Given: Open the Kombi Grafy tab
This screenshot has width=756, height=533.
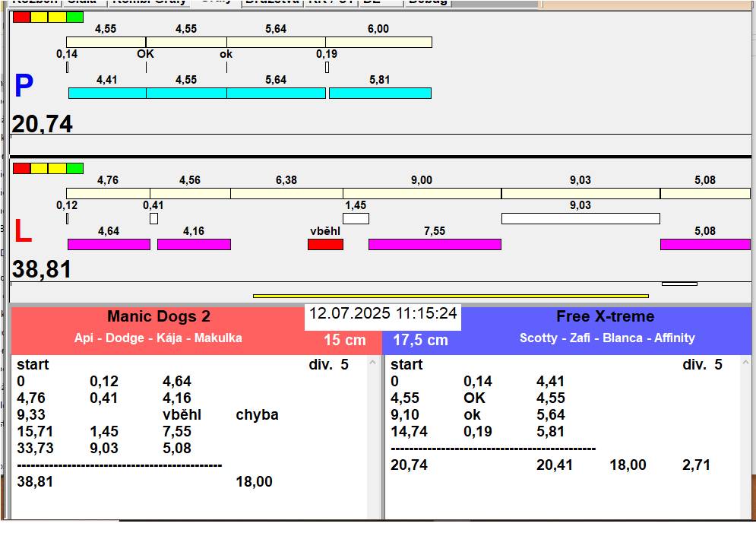Looking at the screenshot, I should tap(149, 2).
